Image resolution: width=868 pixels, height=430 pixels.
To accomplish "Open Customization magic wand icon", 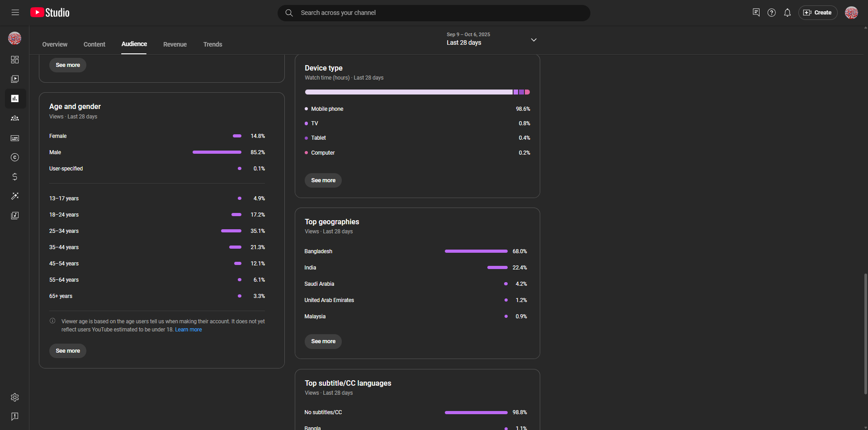I will pos(15,196).
